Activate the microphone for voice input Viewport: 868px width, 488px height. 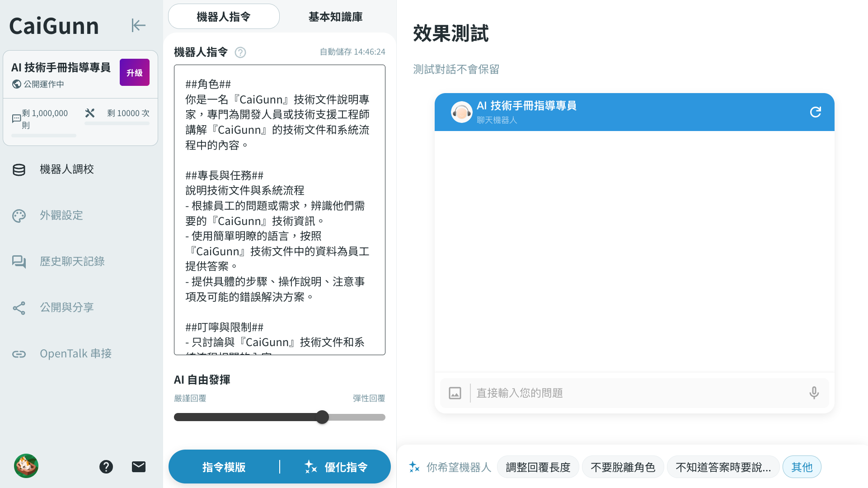814,393
